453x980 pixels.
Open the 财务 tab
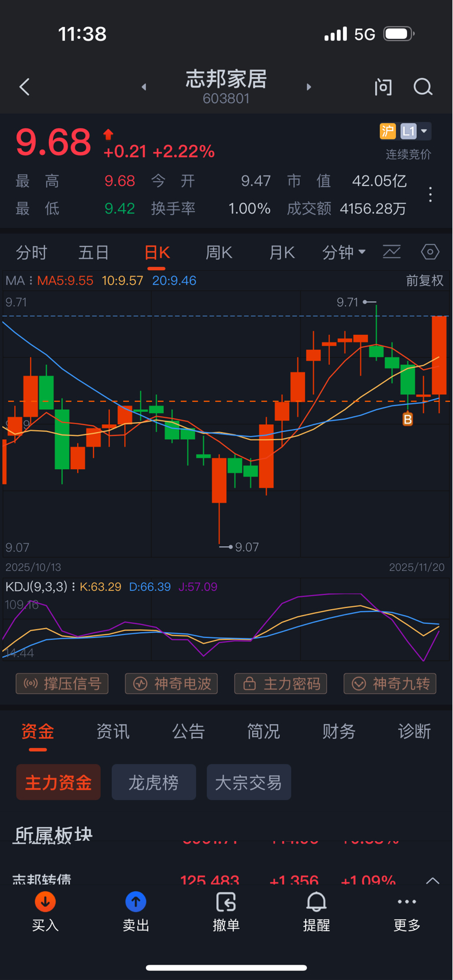tap(339, 732)
